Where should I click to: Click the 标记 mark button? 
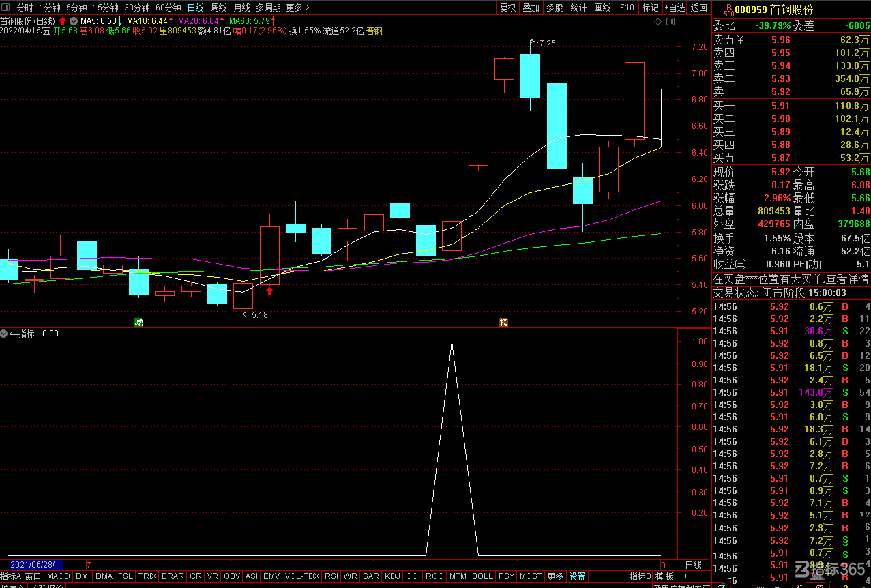pos(650,8)
